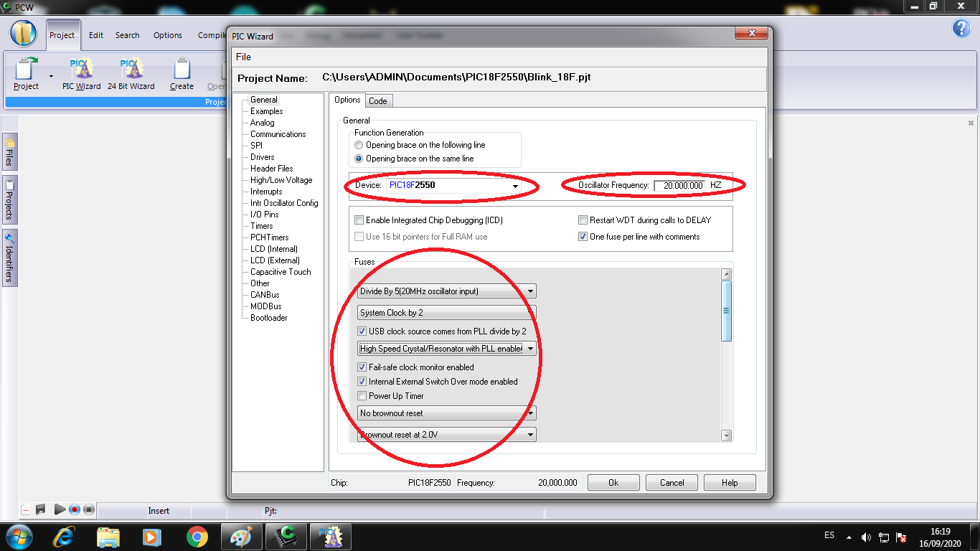Click the Fuses scrollbar up arrow
Viewport: 980px width, 551px height.
tap(726, 274)
